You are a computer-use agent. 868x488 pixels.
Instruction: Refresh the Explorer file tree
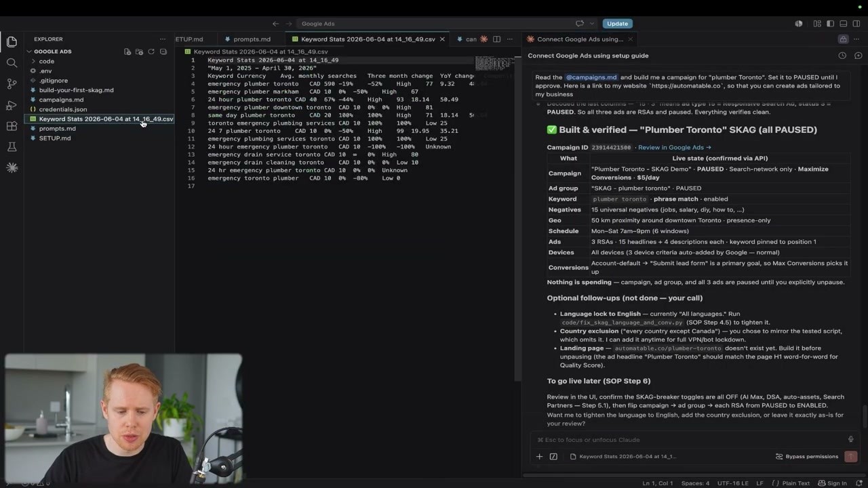151,52
